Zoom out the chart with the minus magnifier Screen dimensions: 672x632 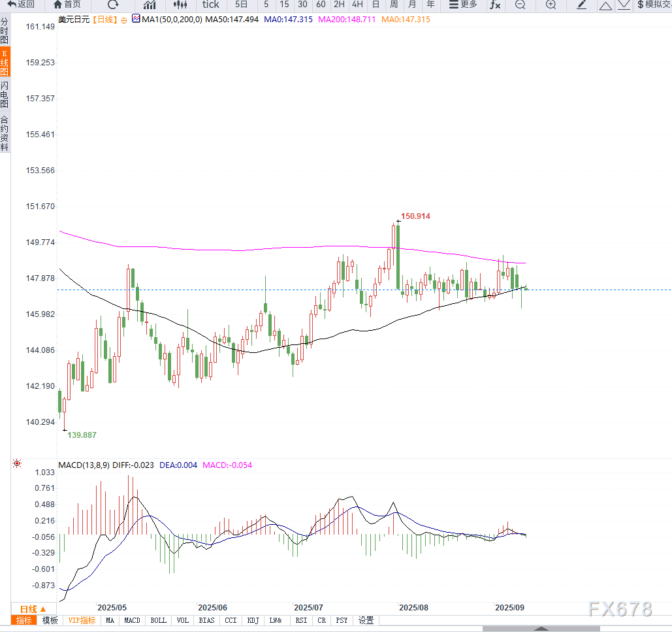coord(520,5)
